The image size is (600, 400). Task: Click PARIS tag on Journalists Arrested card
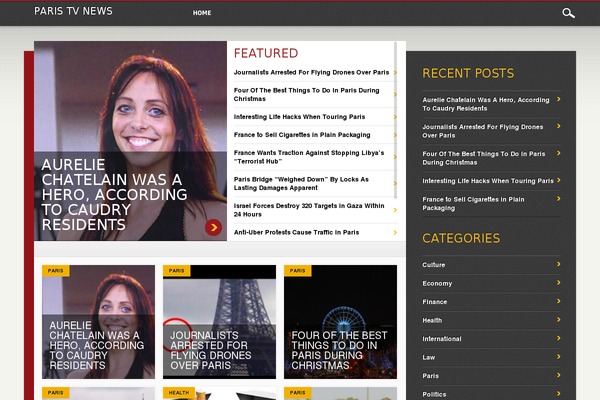point(176,271)
